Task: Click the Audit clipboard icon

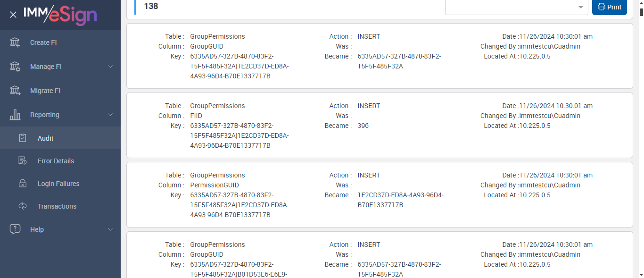Action: pos(23,138)
